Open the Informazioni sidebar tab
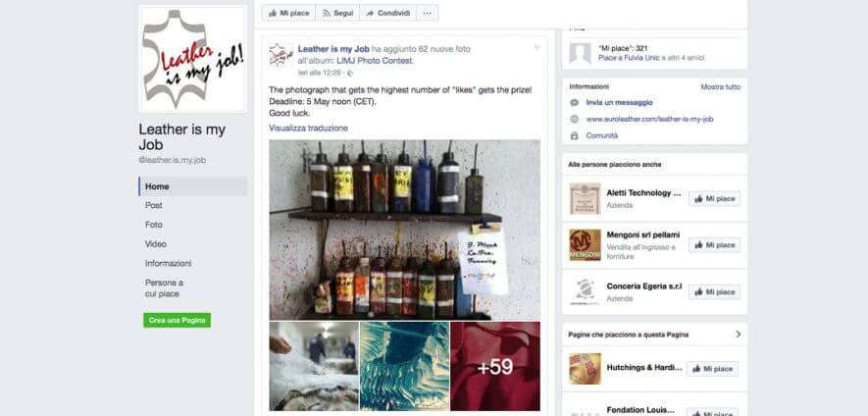 pyautogui.click(x=169, y=263)
